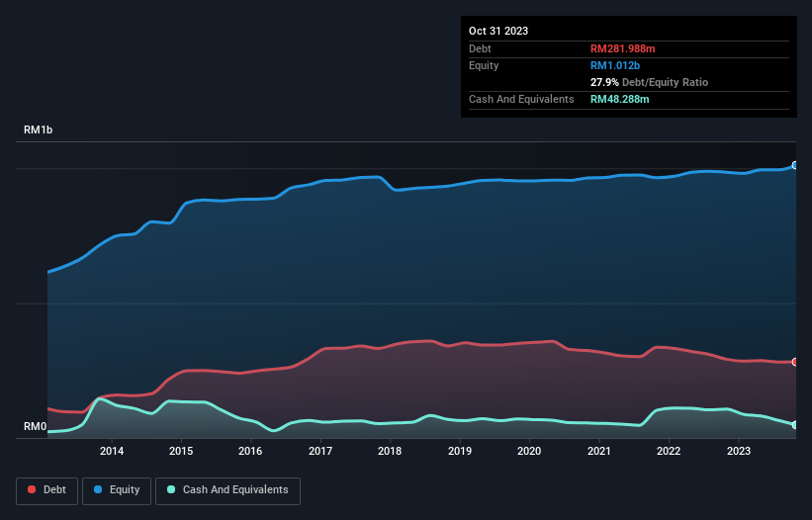
Task: Click the Debt label in tooltip
Action: click(480, 48)
